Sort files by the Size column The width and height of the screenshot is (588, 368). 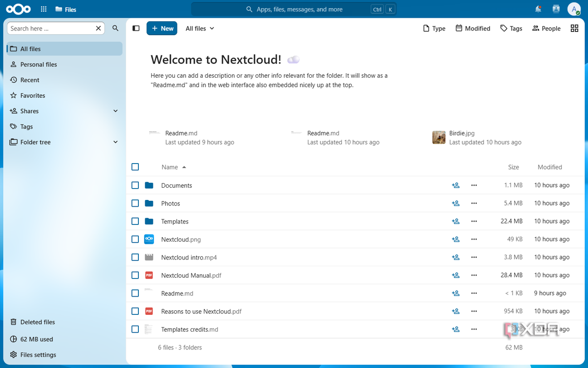coord(514,167)
